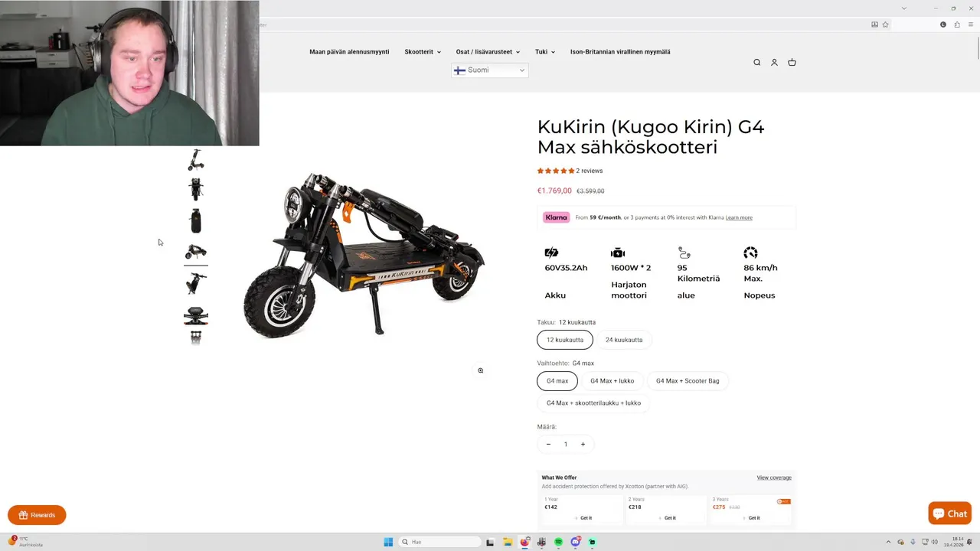Zoom the product image with the magnifier button

pos(481,370)
